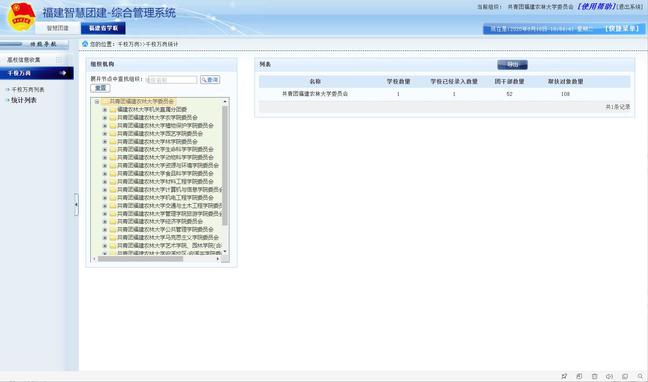Click the 帮扶对象数量 column header
Image resolution: width=648 pixels, height=382 pixels.
[565, 81]
